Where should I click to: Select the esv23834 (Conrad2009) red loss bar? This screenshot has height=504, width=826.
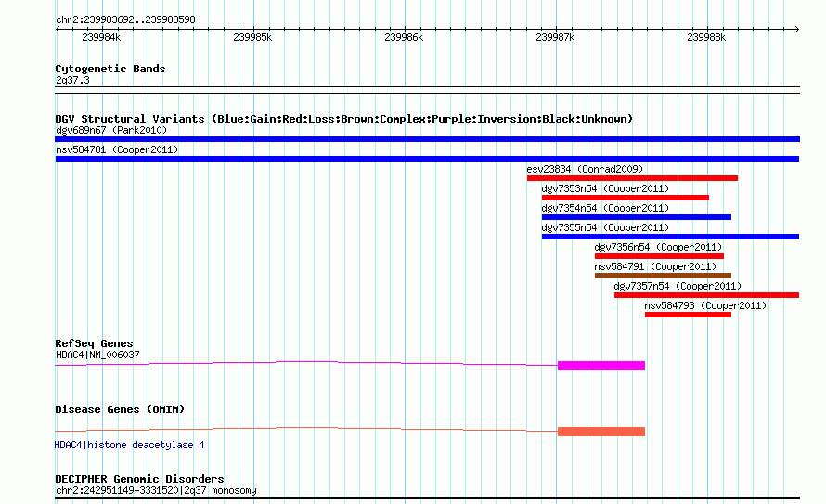tap(632, 178)
